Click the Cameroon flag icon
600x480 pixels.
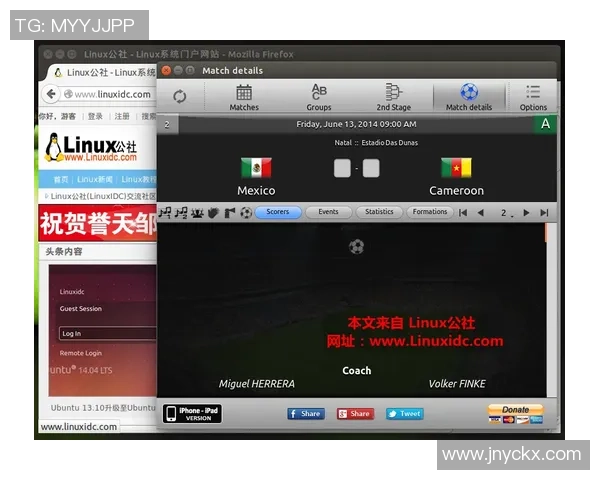[456, 168]
